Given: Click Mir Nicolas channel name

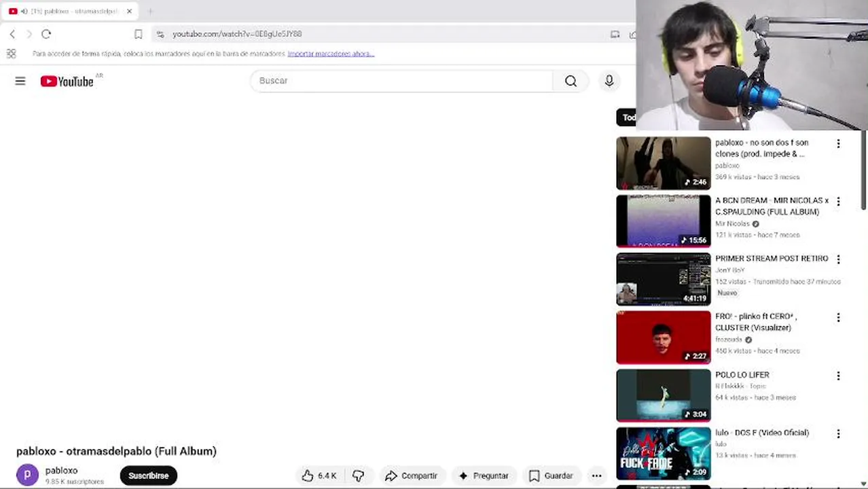Looking at the screenshot, I should click(732, 223).
